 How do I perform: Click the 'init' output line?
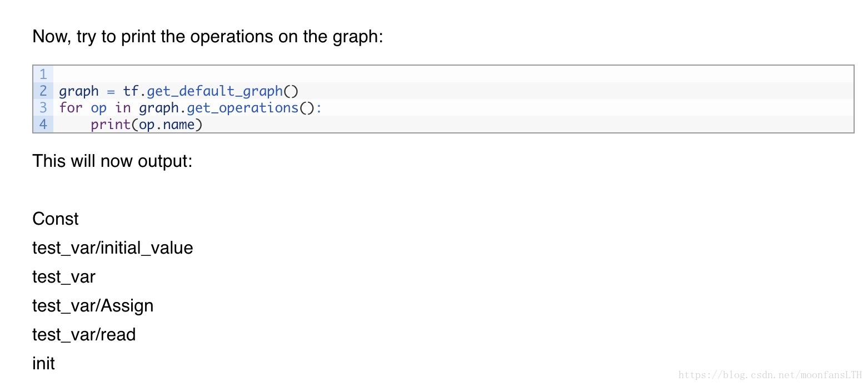(x=43, y=364)
